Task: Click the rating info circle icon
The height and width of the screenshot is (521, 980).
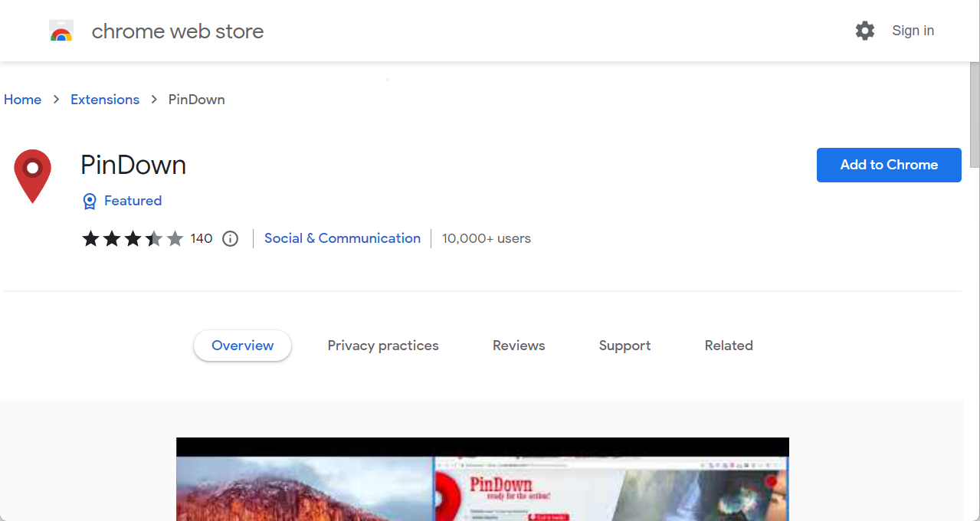Action: tap(230, 238)
